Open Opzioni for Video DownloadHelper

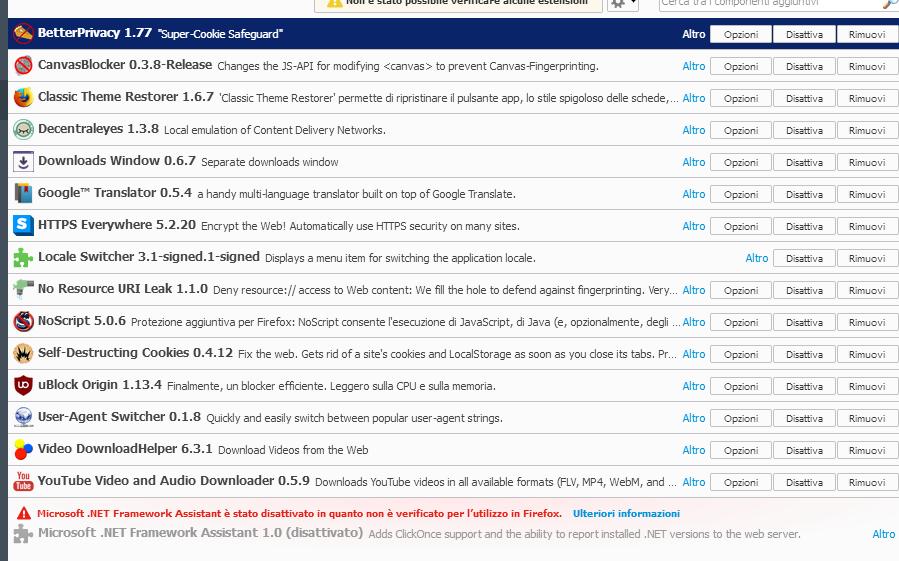tap(741, 451)
